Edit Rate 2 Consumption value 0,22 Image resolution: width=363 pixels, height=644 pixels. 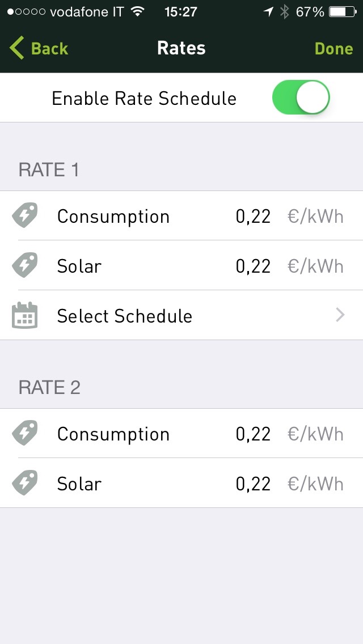tap(253, 434)
